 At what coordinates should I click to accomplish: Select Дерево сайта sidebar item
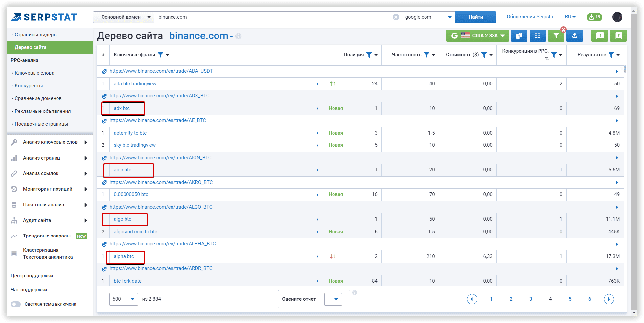tap(50, 47)
